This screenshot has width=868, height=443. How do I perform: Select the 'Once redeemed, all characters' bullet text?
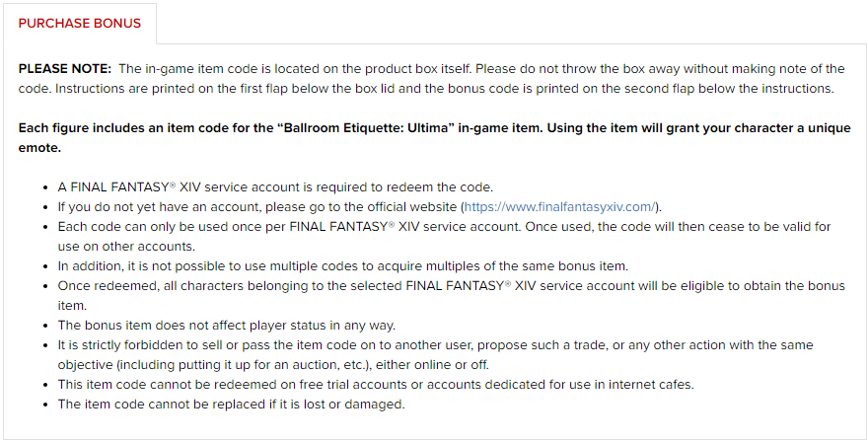click(451, 296)
